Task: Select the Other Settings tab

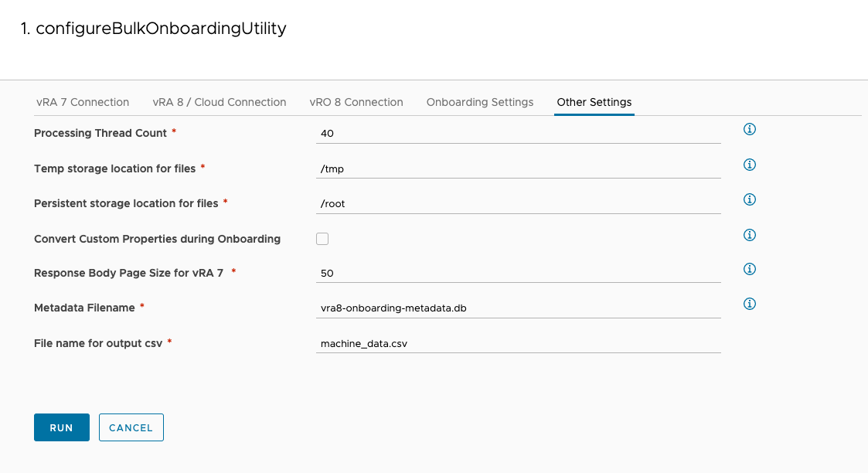Action: pos(594,102)
